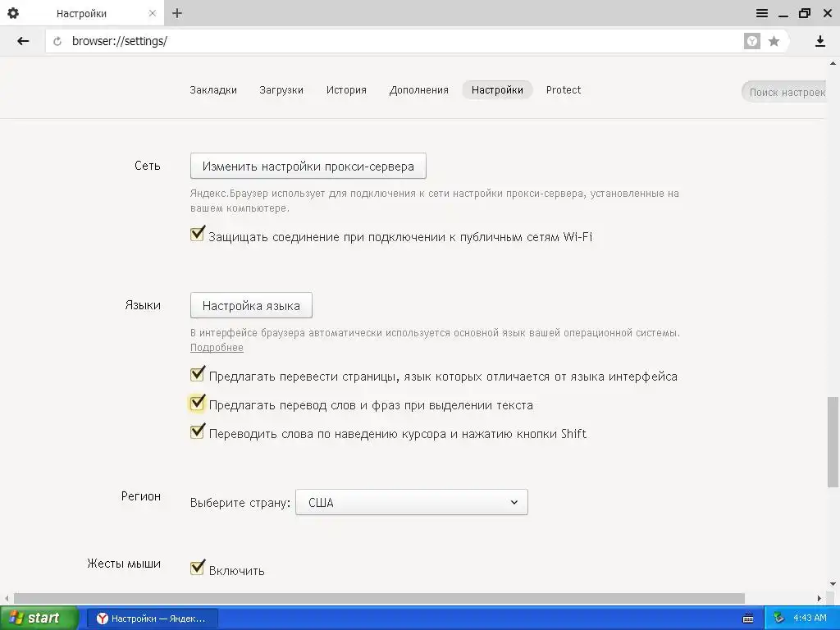Image resolution: width=840 pixels, height=630 pixels.
Task: Click the Yandex Protect icon in address bar
Action: 752,41
